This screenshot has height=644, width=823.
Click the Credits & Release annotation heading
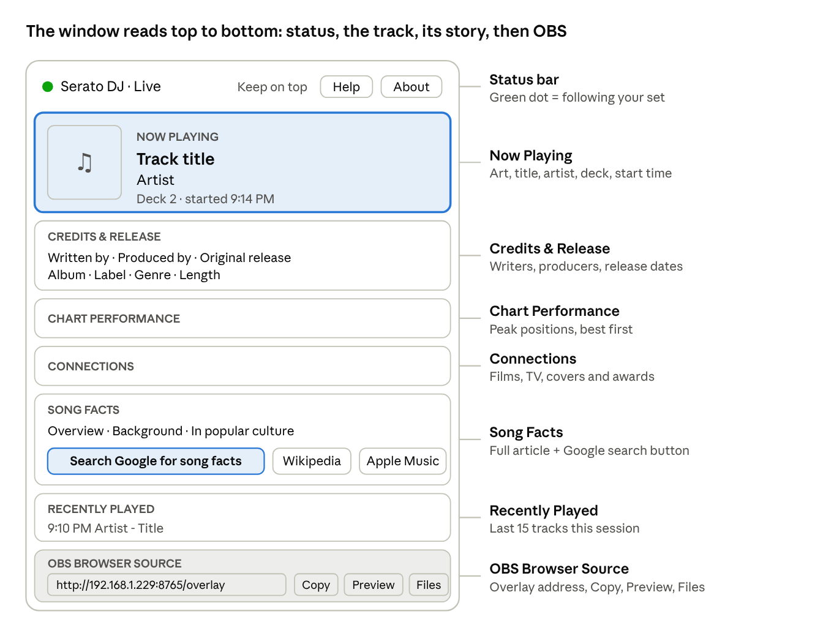point(550,249)
